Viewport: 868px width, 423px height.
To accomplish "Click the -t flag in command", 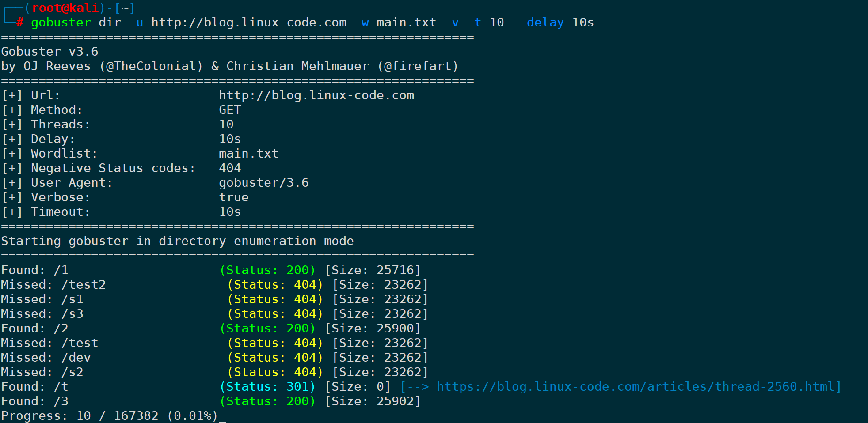I will 474,23.
